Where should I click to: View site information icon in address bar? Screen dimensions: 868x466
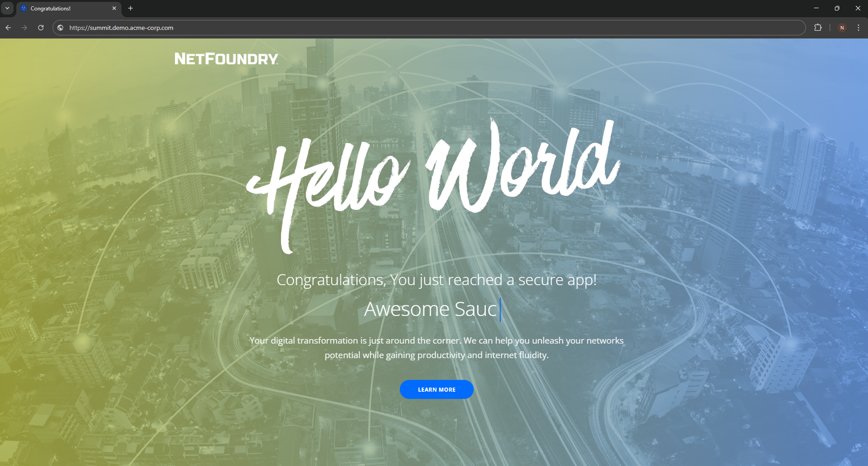(x=60, y=28)
